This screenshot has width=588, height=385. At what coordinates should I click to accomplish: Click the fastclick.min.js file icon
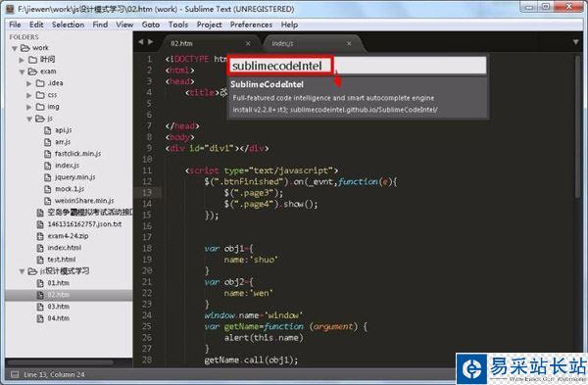point(48,154)
